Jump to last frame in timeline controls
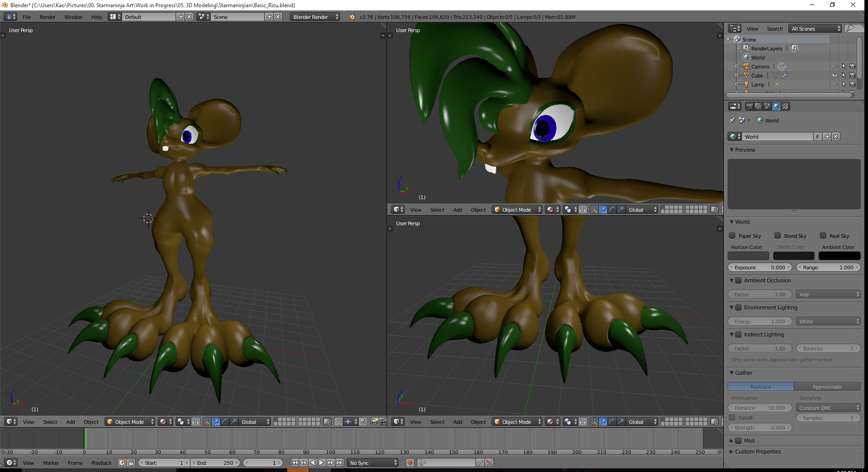The width and height of the screenshot is (868, 472). (340, 463)
